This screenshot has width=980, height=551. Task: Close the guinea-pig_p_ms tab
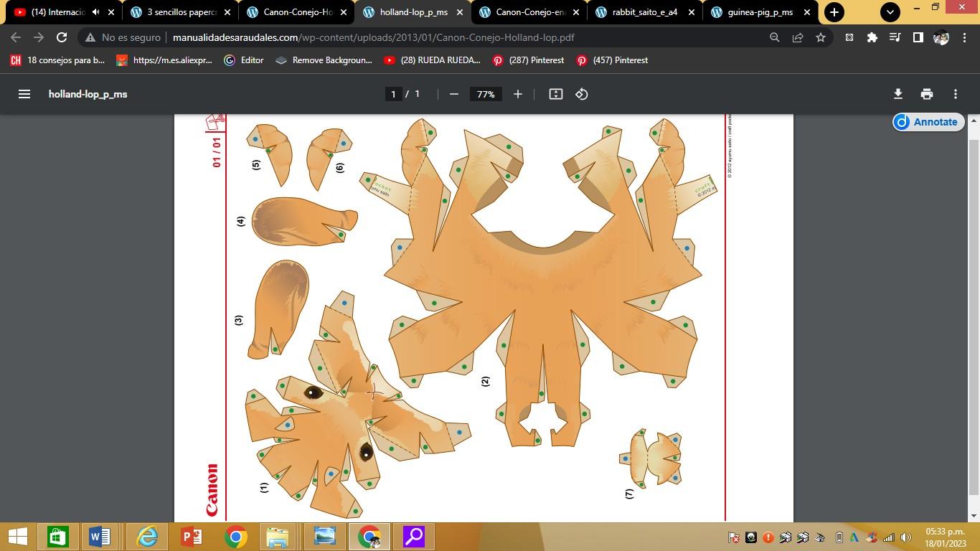click(807, 12)
